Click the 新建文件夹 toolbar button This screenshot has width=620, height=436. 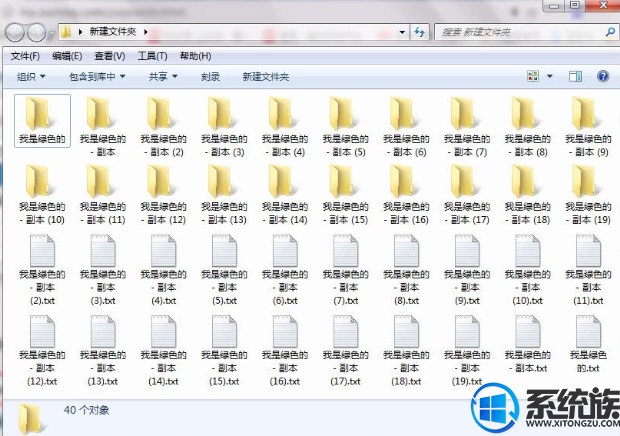point(266,77)
